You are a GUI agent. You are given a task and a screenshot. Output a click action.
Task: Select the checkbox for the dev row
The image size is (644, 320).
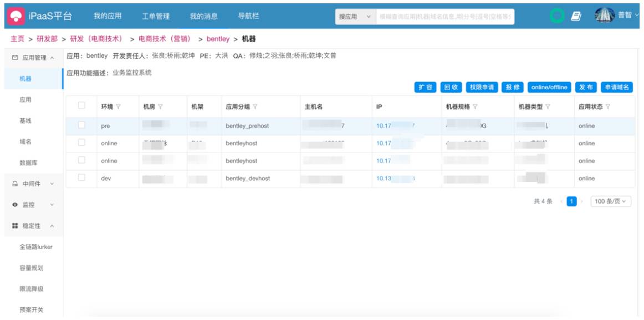pyautogui.click(x=82, y=178)
